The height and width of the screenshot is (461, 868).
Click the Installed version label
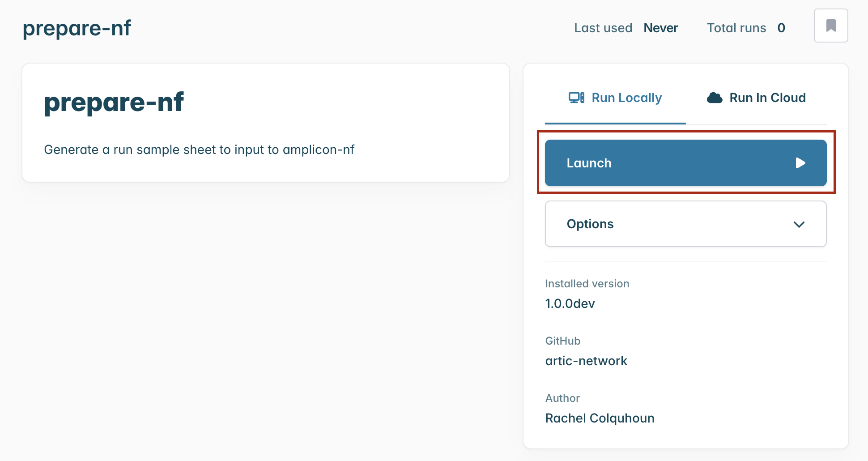[587, 284]
